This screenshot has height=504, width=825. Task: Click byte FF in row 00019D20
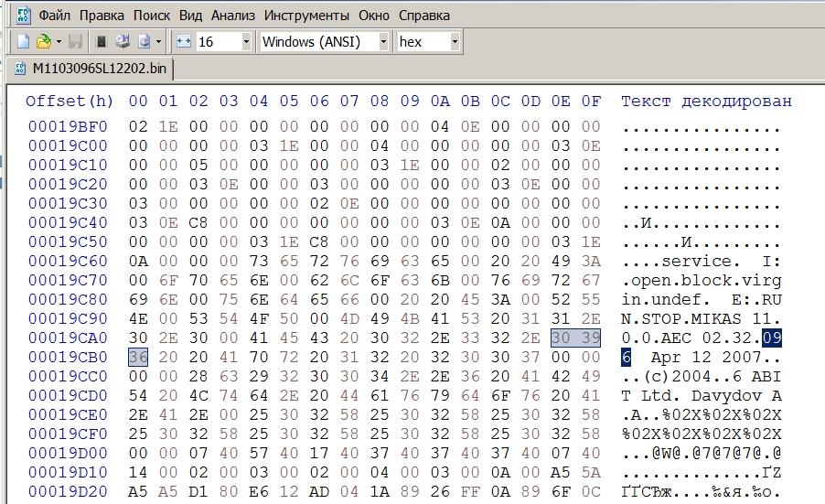click(x=470, y=491)
